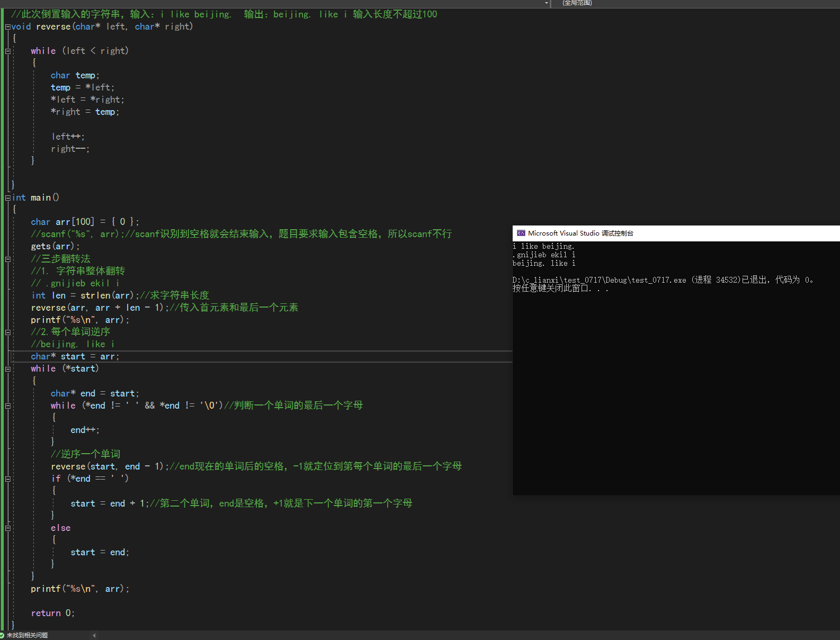Click the horizontal scrollbar left arrow

coord(94,635)
